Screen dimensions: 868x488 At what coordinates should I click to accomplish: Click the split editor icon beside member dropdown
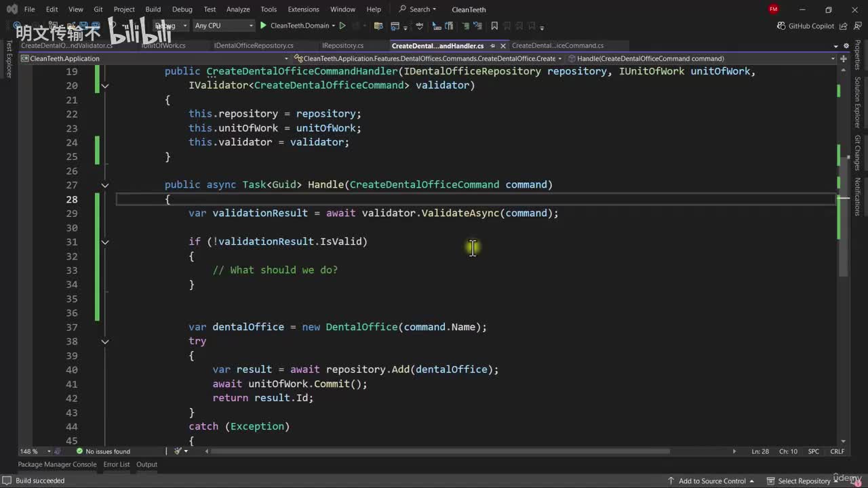coord(844,58)
